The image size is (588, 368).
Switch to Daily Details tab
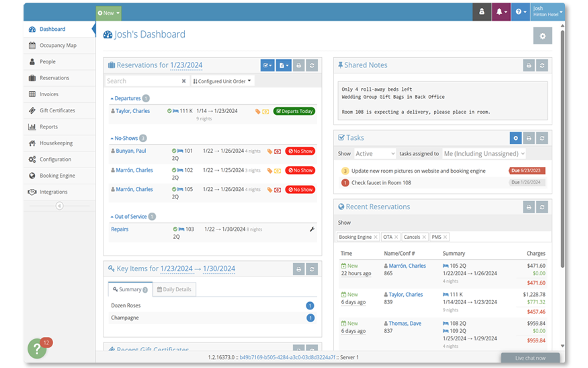tap(174, 289)
